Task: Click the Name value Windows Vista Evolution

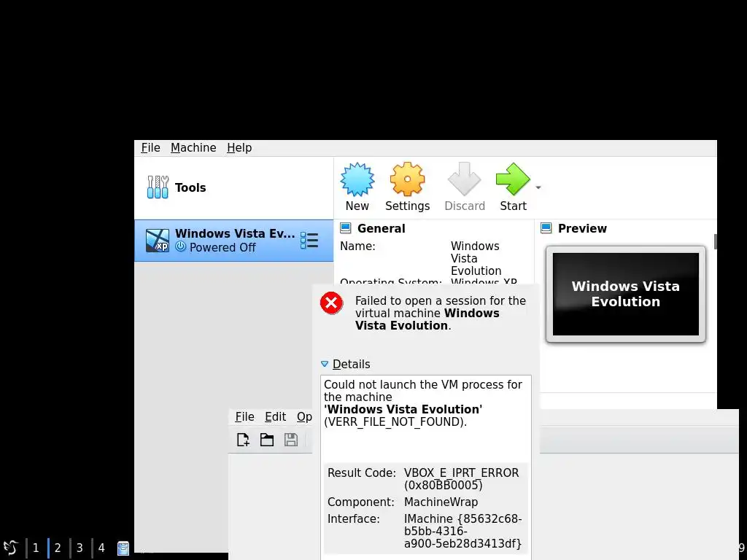Action: pyautogui.click(x=476, y=259)
